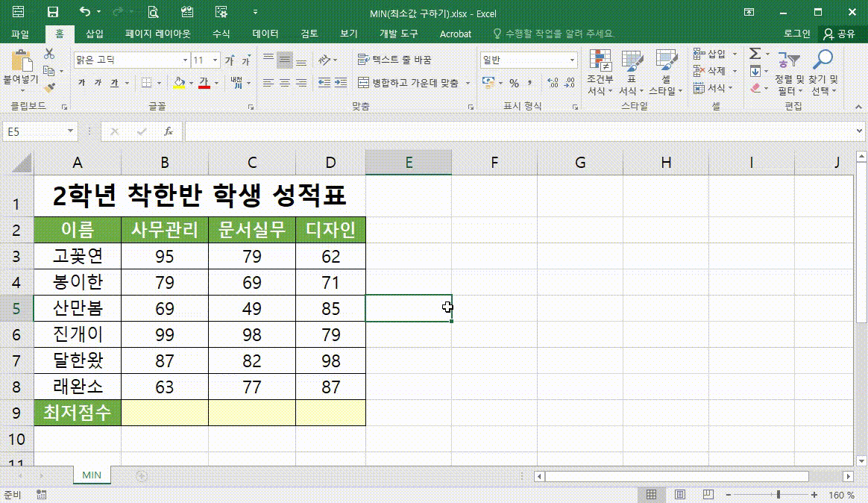Open number format dropdown 일반
868x503 pixels.
pyautogui.click(x=572, y=60)
